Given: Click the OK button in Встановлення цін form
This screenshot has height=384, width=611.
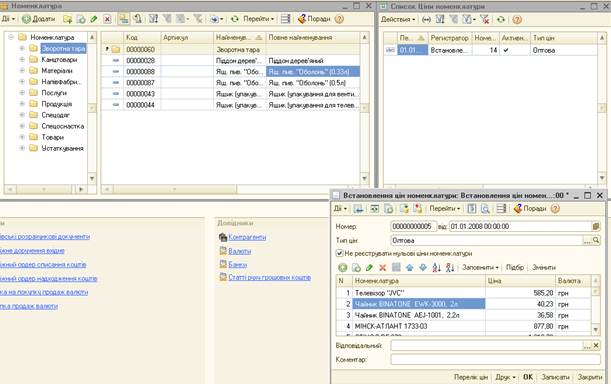Looking at the screenshot, I should coord(528,377).
